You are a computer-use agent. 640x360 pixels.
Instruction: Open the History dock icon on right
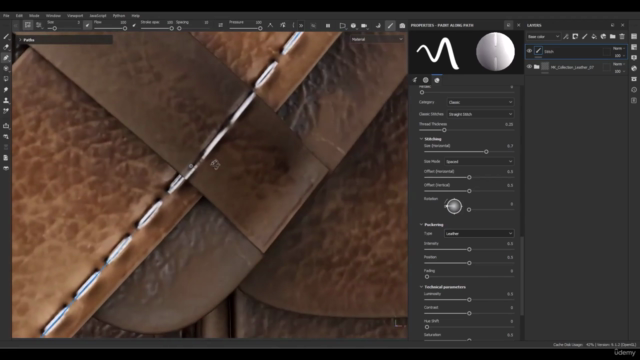click(x=634, y=89)
